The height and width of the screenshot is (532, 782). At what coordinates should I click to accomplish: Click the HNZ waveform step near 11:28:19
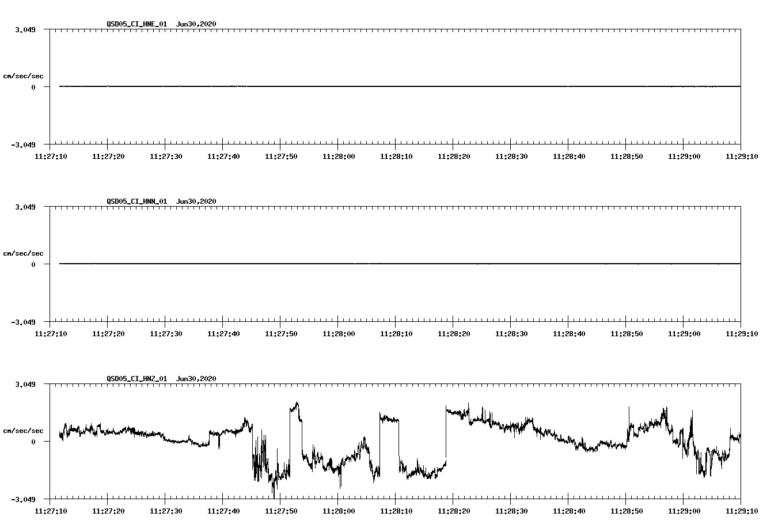446,435
